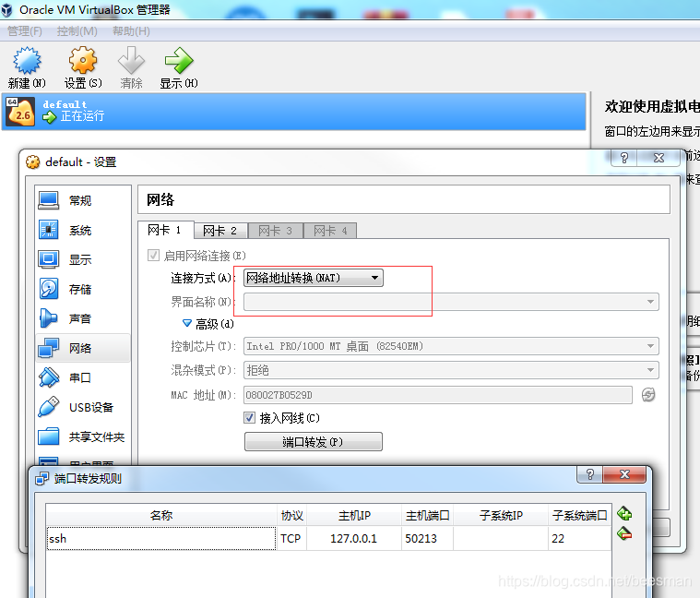Select the default VM in the list
700x598 pixels.
[x=294, y=112]
